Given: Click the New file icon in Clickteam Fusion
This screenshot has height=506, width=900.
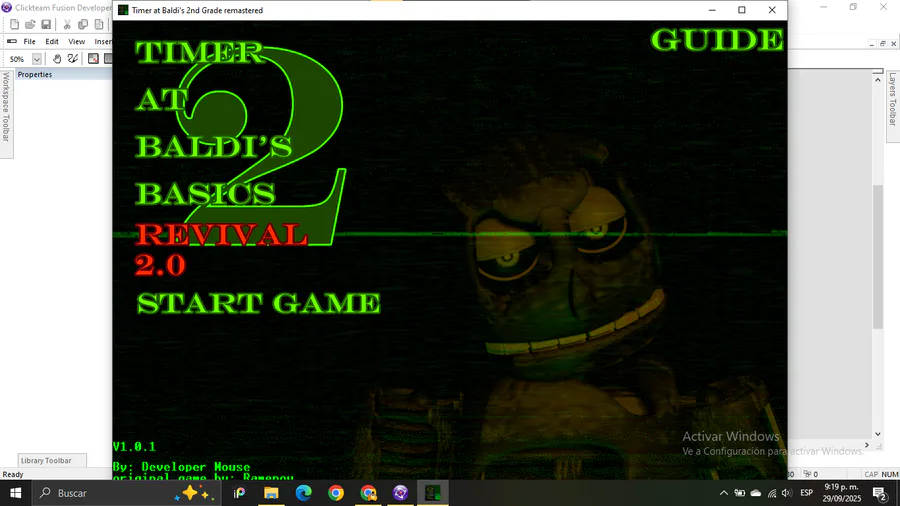Looking at the screenshot, I should coord(14,24).
